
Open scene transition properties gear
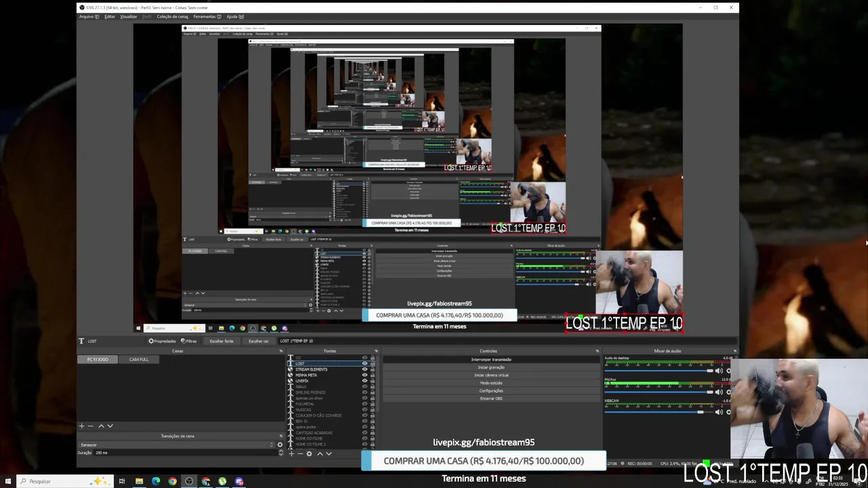[x=280, y=445]
